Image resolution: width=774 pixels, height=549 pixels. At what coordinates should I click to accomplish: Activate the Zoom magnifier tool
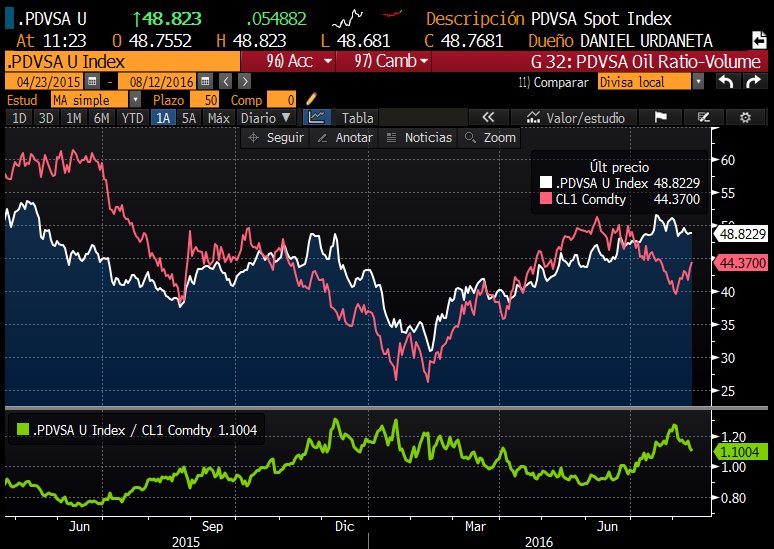491,138
